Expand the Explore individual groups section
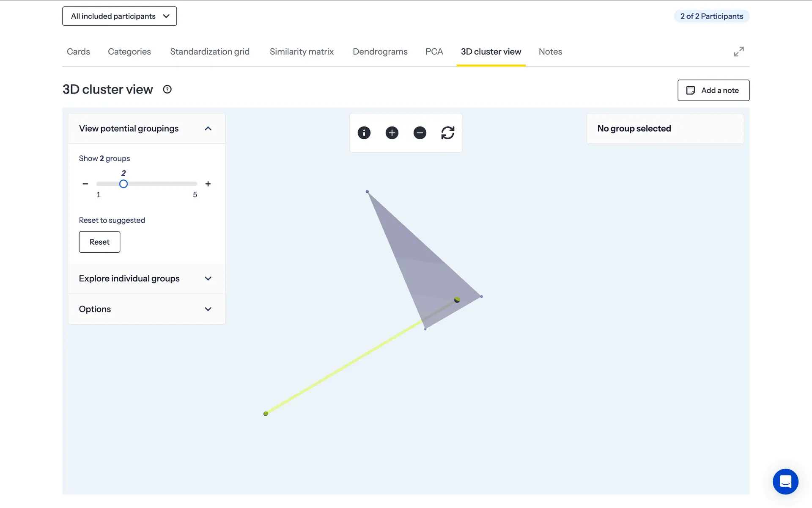The image size is (812, 508). (208, 279)
